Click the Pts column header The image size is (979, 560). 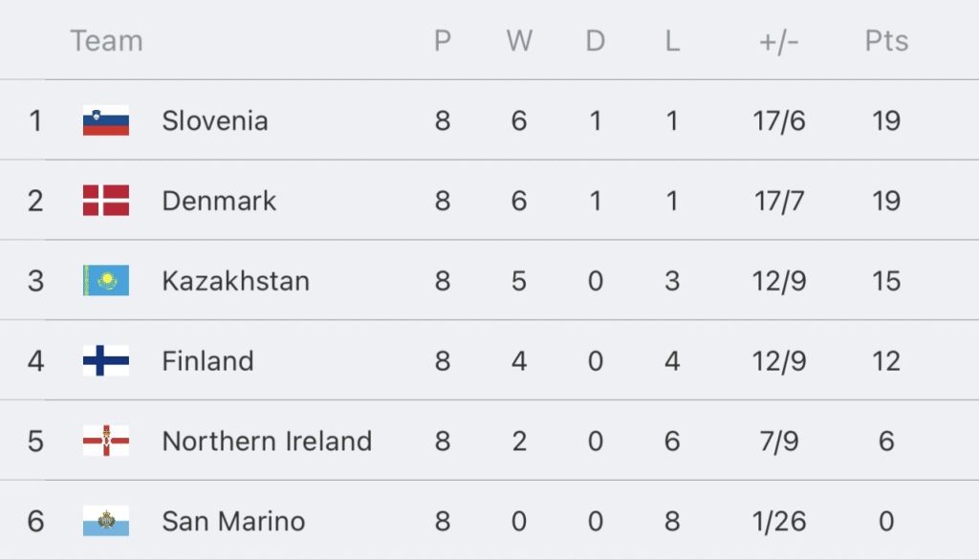pyautogui.click(x=886, y=41)
